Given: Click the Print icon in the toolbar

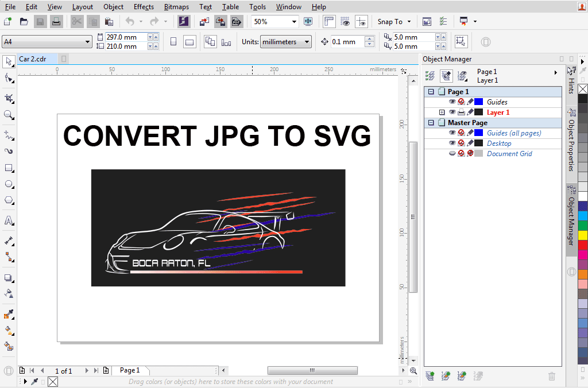Looking at the screenshot, I should tap(56, 22).
